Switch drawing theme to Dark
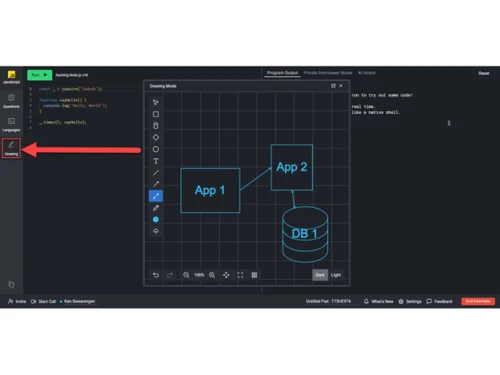This screenshot has width=500, height=375. click(x=320, y=275)
